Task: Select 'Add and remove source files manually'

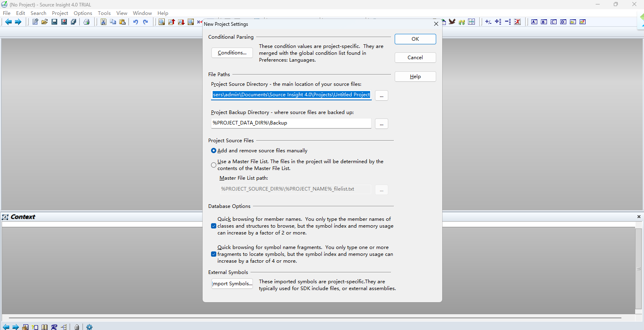Action: click(213, 151)
